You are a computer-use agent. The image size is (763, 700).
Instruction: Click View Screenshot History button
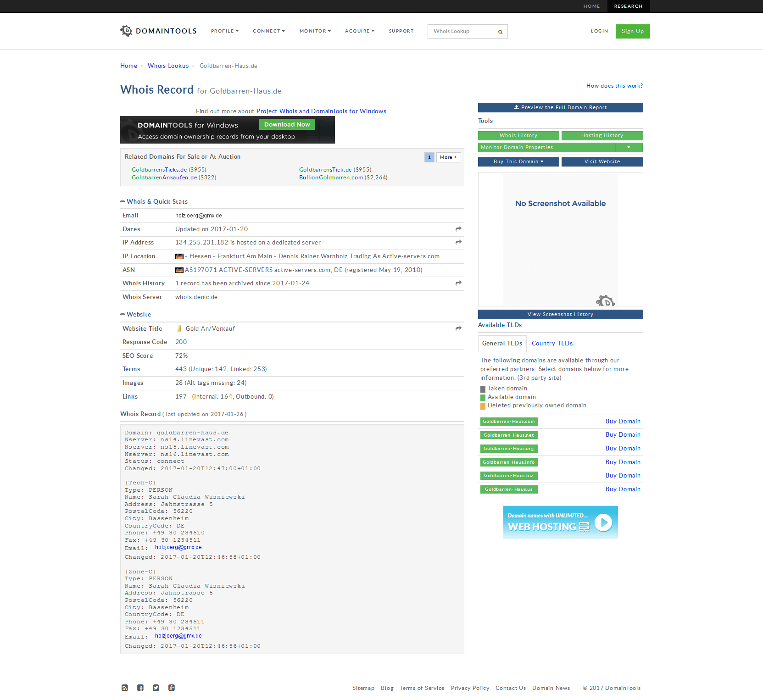pyautogui.click(x=560, y=315)
